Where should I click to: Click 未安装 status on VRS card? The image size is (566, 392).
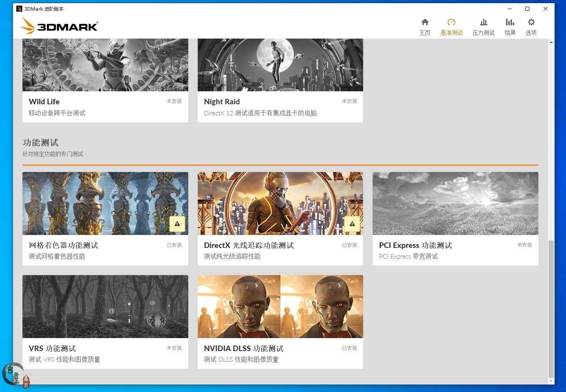coord(174,348)
